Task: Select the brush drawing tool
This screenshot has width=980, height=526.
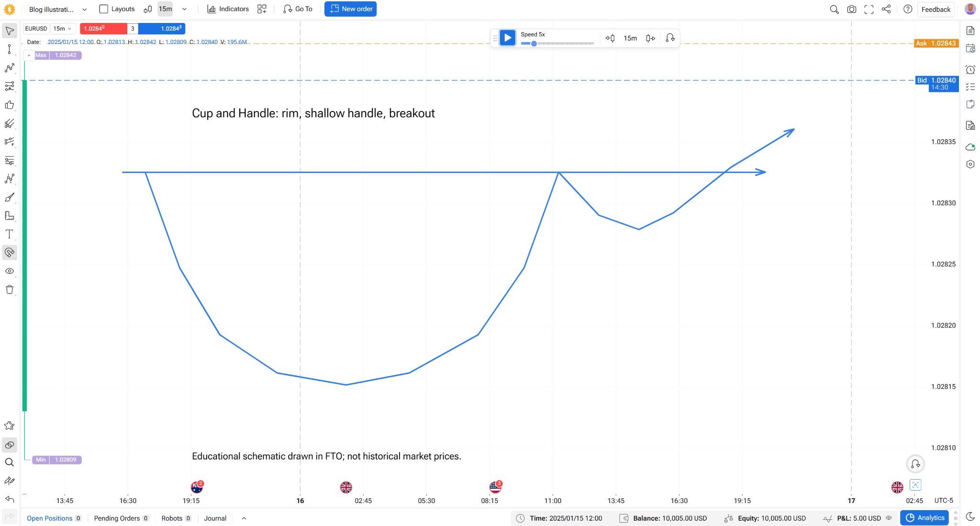Action: point(10,197)
